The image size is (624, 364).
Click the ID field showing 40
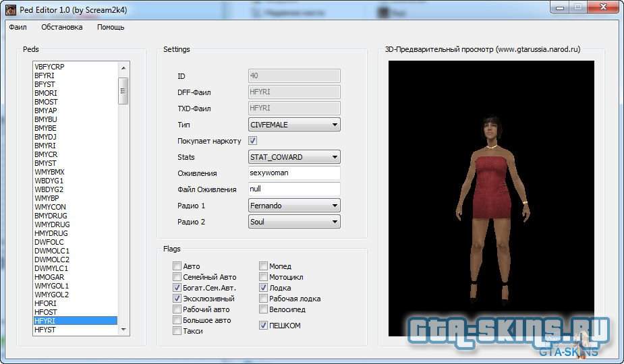point(294,75)
